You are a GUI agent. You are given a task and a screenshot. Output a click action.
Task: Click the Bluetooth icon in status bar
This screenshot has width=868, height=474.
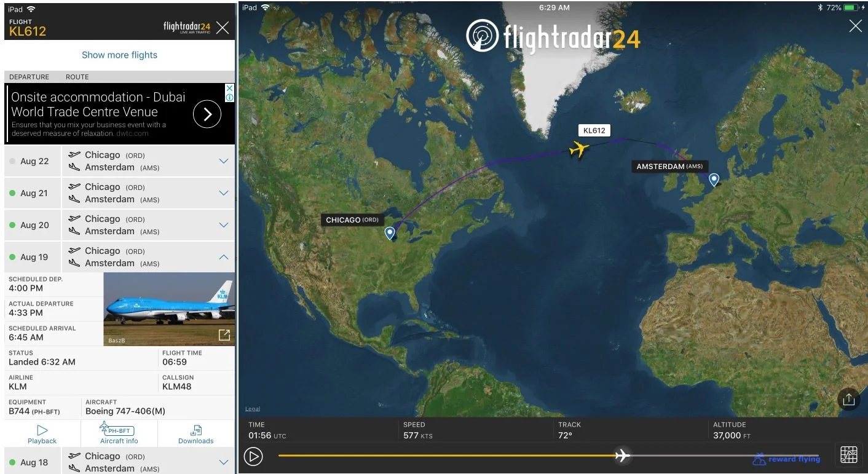820,7
